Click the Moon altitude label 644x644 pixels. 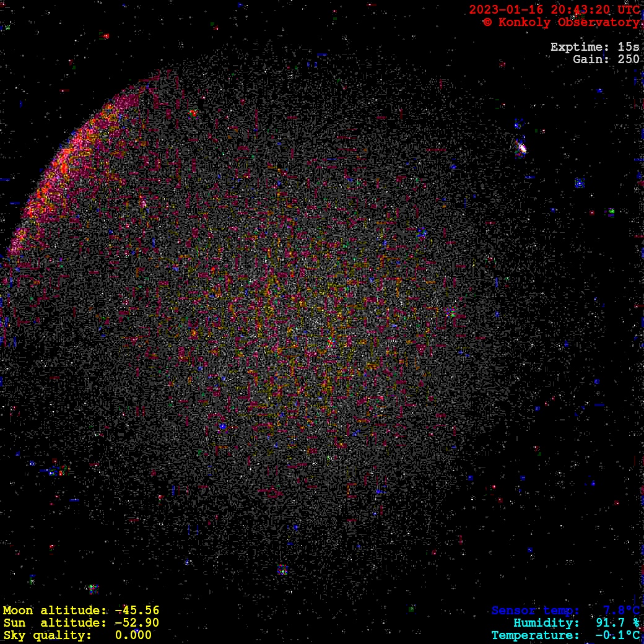(x=56, y=611)
